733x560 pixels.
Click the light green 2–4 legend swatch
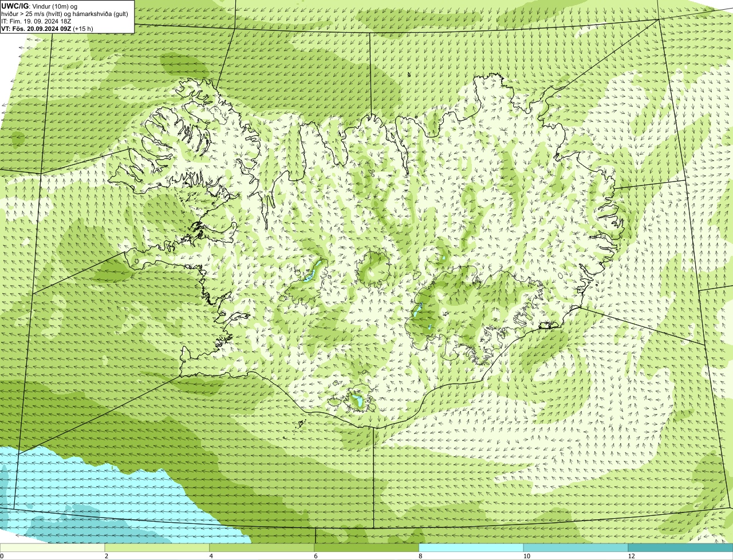(157, 547)
